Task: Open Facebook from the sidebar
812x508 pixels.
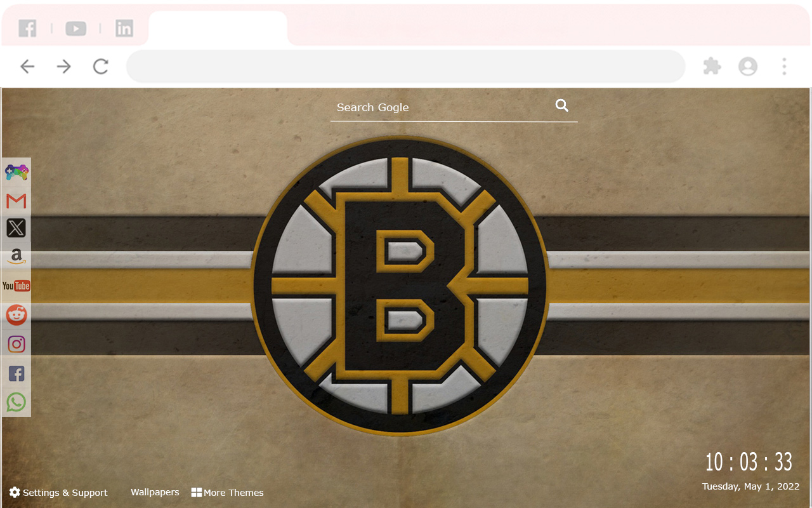Action: pos(16,373)
